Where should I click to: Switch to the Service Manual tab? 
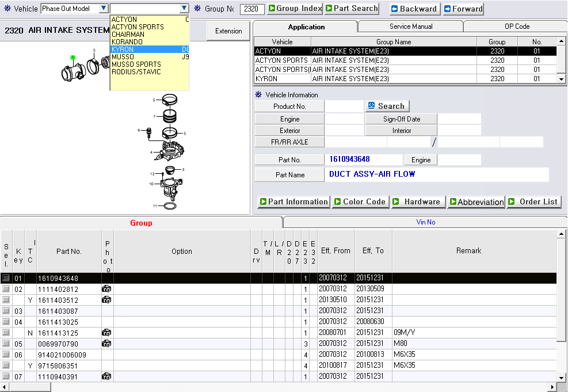tap(411, 26)
